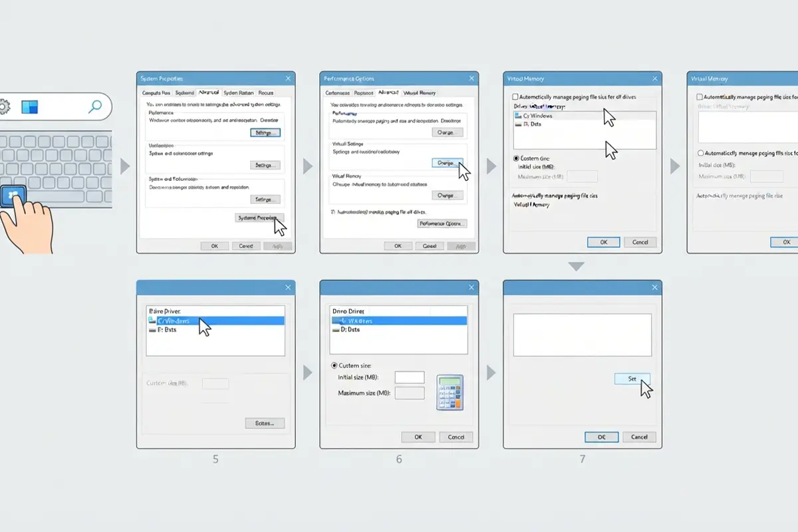Click Cancel in Performance Options window

point(429,245)
